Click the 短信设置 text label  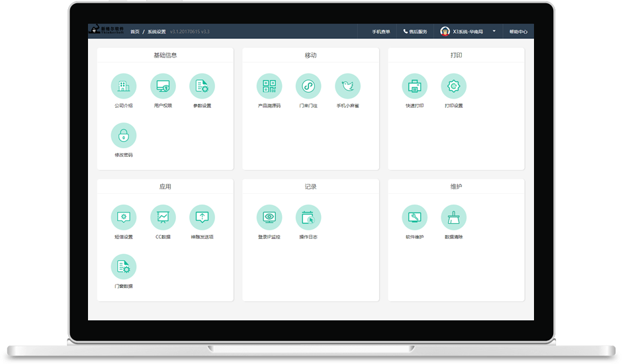(x=123, y=237)
